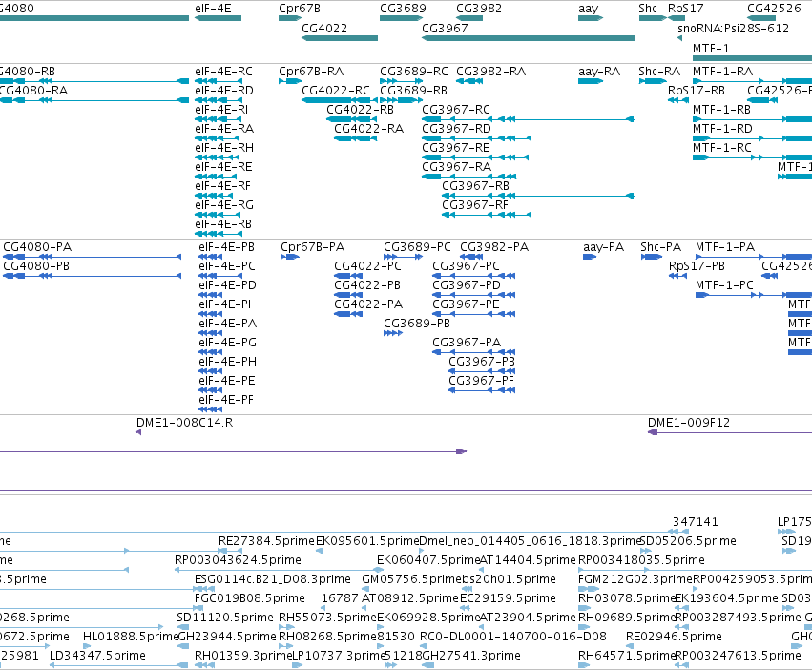This screenshot has width=812, height=670.
Task: Click transcript CG3967-RB
Action: click(x=538, y=196)
